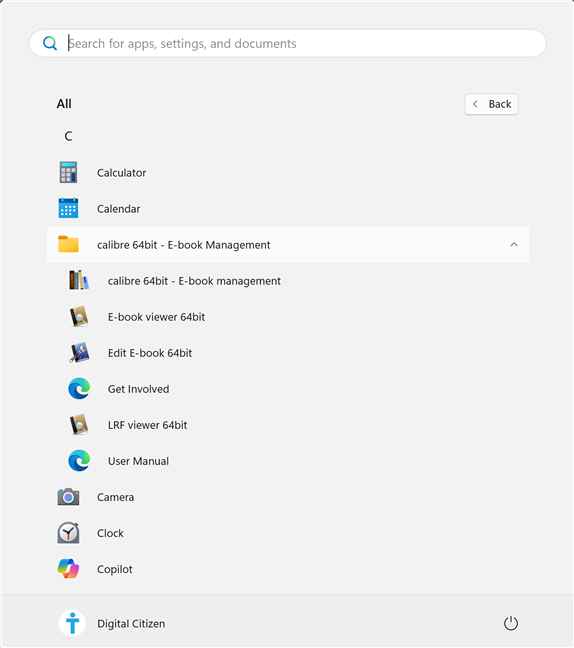Click the 'calibre 64bit - E-book Management' folder label
The width and height of the screenshot is (574, 648).
click(x=183, y=245)
